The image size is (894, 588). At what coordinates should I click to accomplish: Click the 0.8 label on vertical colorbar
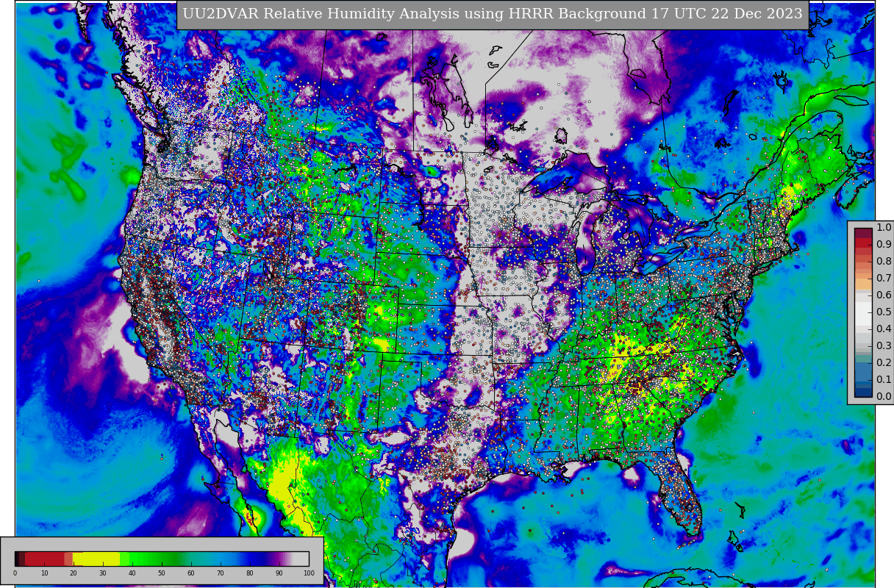(884, 261)
